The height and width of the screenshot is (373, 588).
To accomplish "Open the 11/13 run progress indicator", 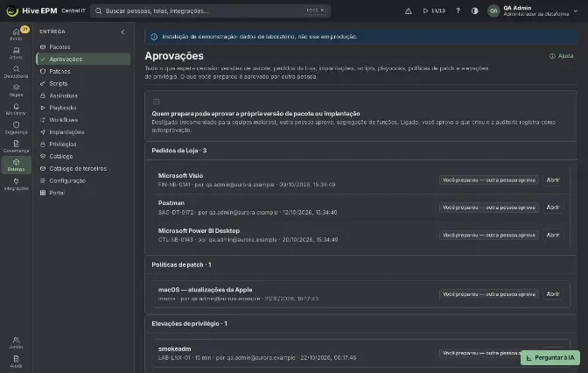I will pyautogui.click(x=434, y=11).
